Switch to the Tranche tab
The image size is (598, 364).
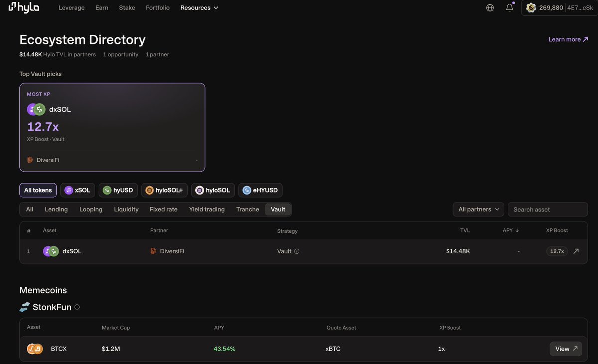248,209
